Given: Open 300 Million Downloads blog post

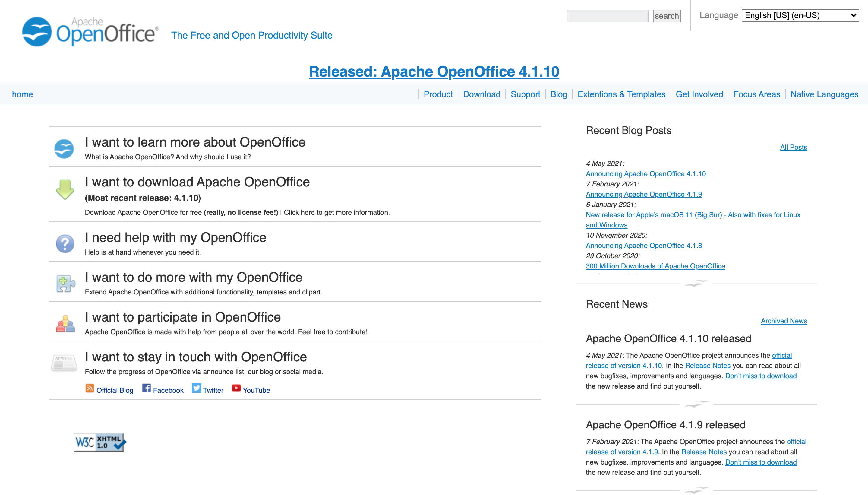Looking at the screenshot, I should [655, 266].
